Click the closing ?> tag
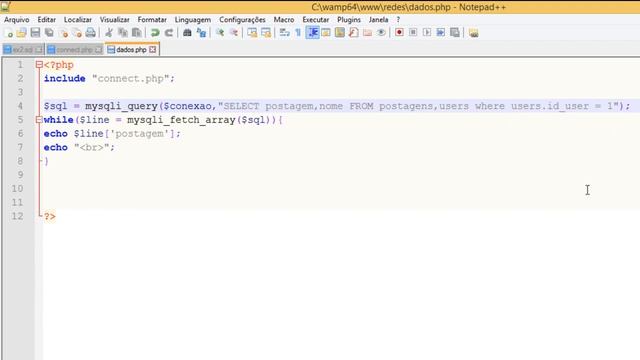 [x=49, y=216]
